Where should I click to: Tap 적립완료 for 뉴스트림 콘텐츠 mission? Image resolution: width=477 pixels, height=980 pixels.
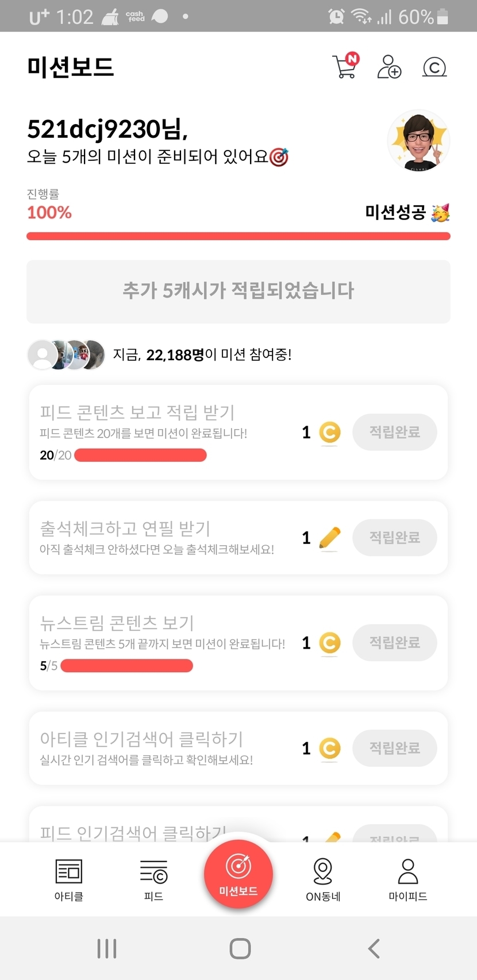click(x=395, y=642)
